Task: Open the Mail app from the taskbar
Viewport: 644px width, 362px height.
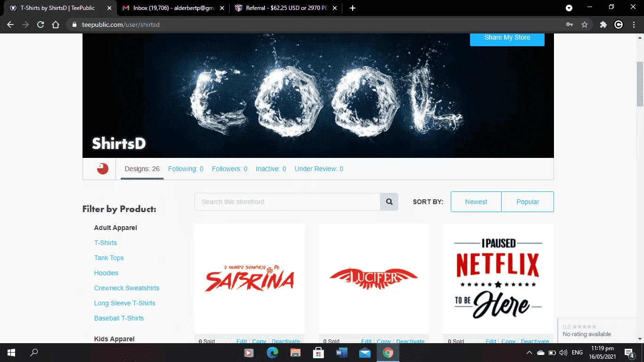Action: tap(364, 353)
